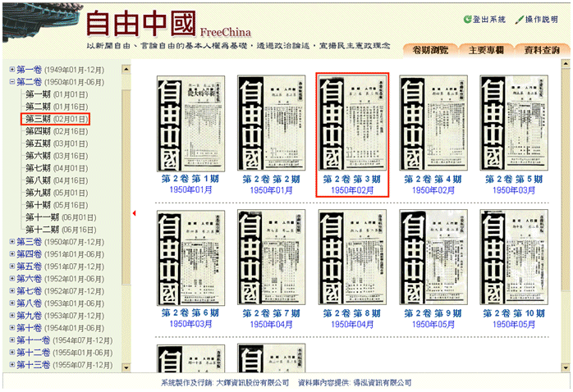The width and height of the screenshot is (573, 392).
Task: Expand 第三卷 (1950年07月-12月) node
Action: tap(11, 242)
